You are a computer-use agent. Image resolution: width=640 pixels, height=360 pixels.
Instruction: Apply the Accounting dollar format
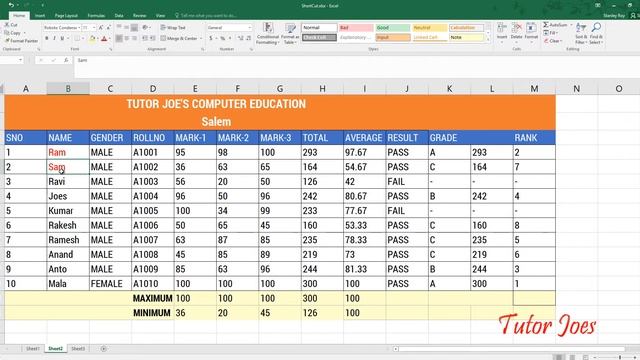pos(211,38)
